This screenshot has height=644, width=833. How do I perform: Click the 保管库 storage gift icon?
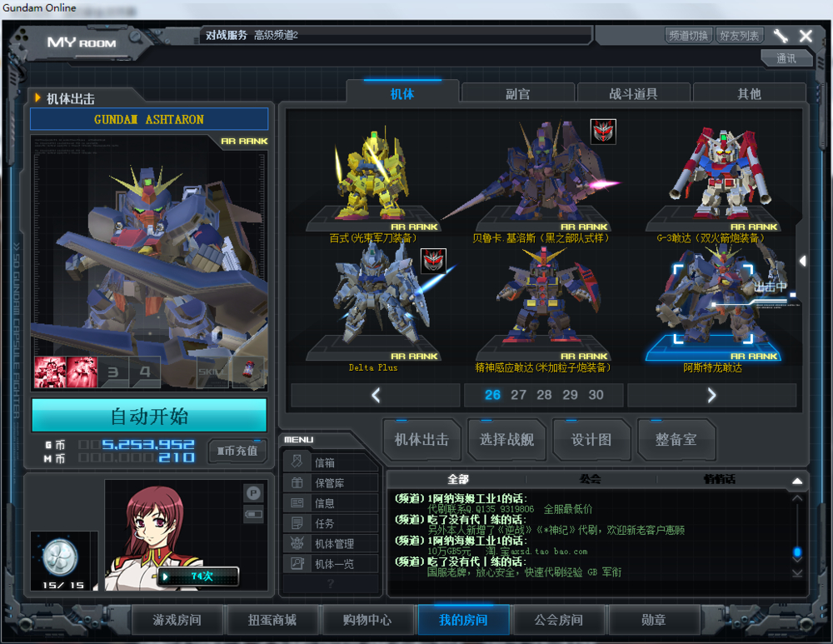coord(297,482)
